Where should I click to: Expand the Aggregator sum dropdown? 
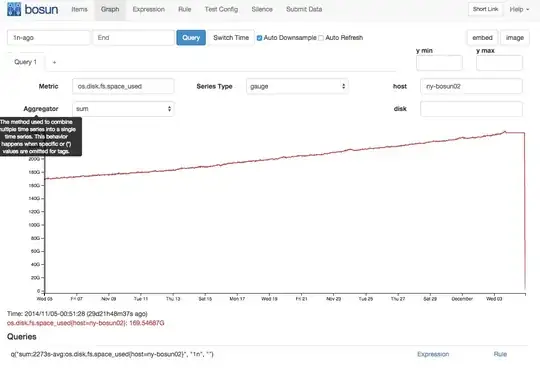click(123, 109)
